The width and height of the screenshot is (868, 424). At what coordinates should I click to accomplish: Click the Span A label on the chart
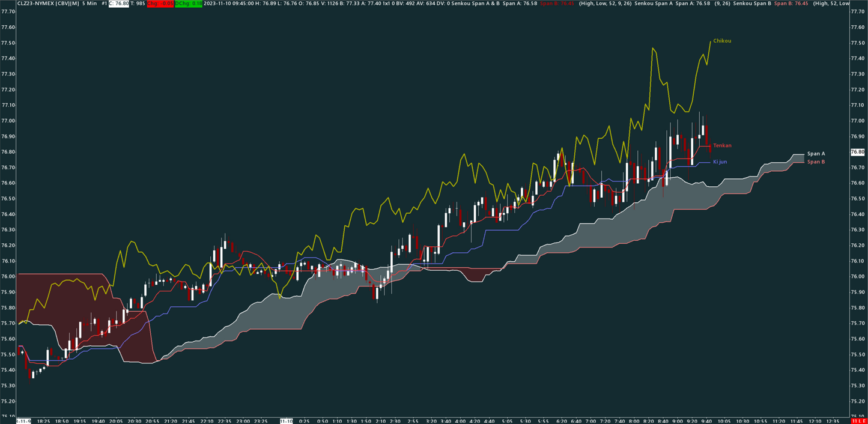coord(817,153)
